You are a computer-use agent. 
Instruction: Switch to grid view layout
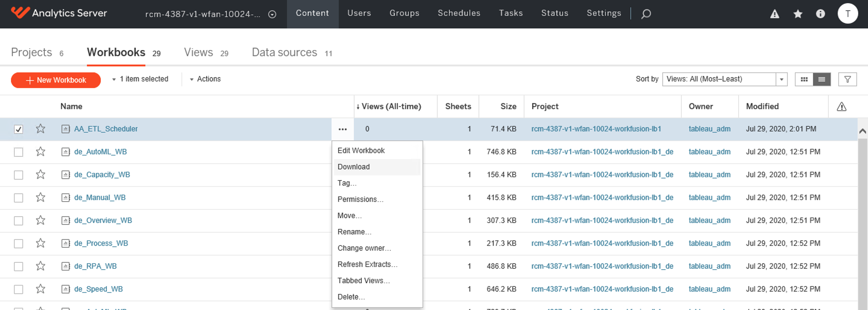tap(804, 79)
